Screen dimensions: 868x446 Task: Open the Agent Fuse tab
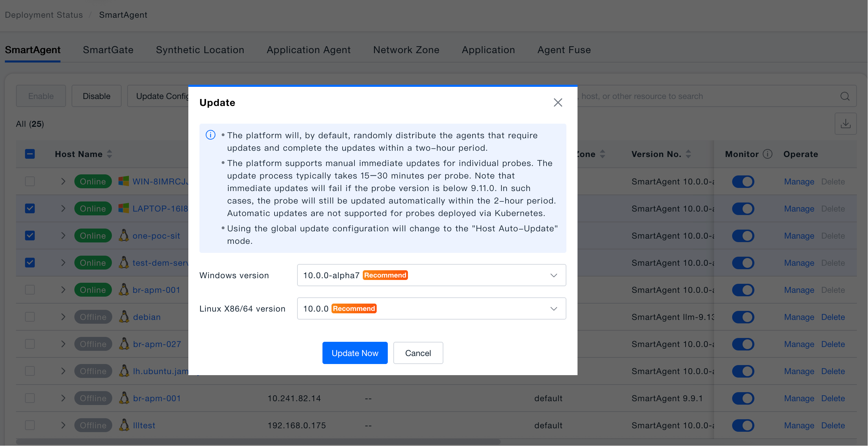click(x=564, y=50)
